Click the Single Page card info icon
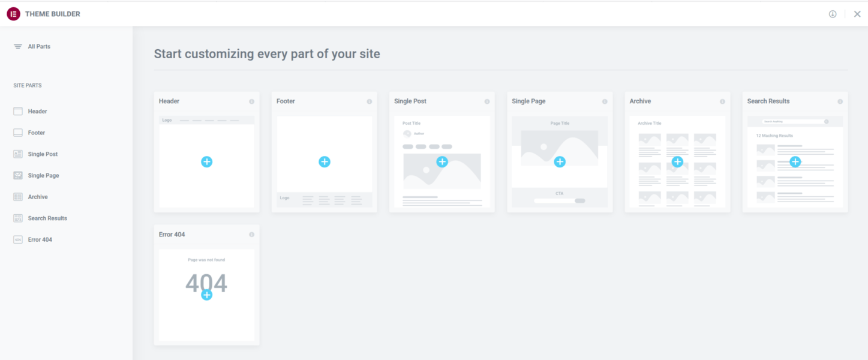868x360 pixels. (605, 101)
